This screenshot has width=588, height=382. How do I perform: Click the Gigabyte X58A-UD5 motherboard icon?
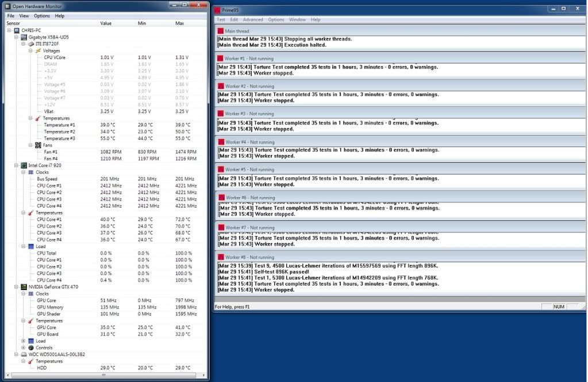(24, 37)
